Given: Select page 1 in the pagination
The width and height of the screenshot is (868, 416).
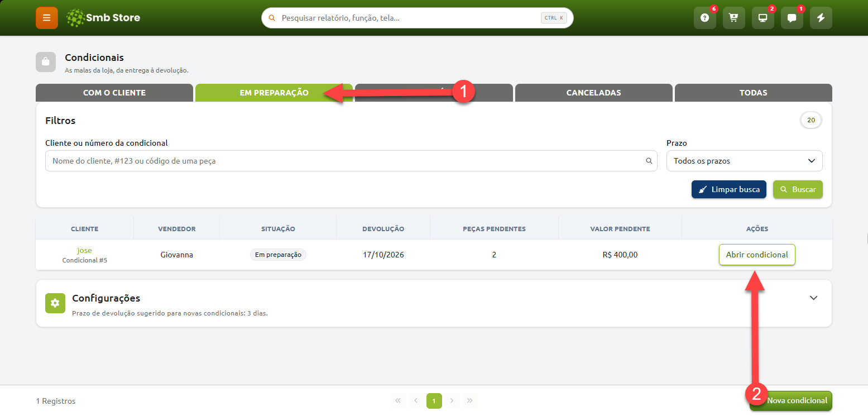Looking at the screenshot, I should [434, 400].
